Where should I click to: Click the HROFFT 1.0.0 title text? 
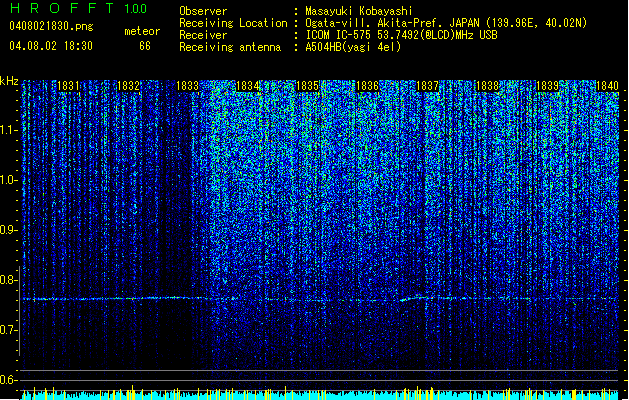(x=79, y=8)
